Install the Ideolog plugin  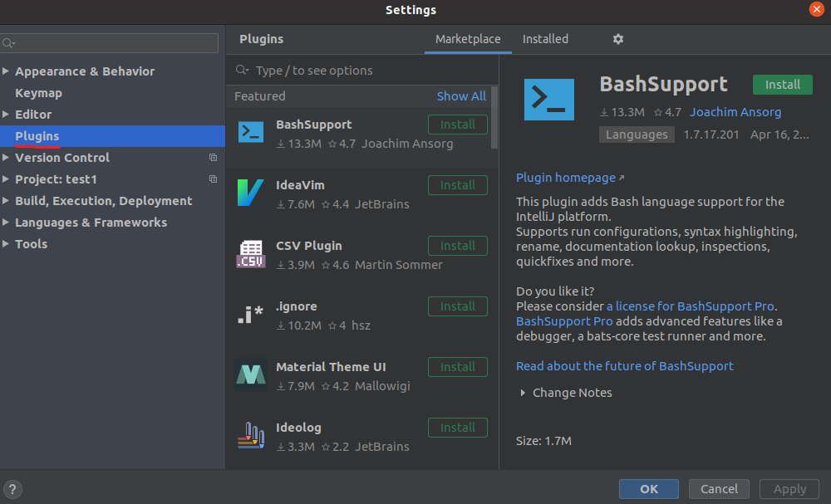coord(458,428)
